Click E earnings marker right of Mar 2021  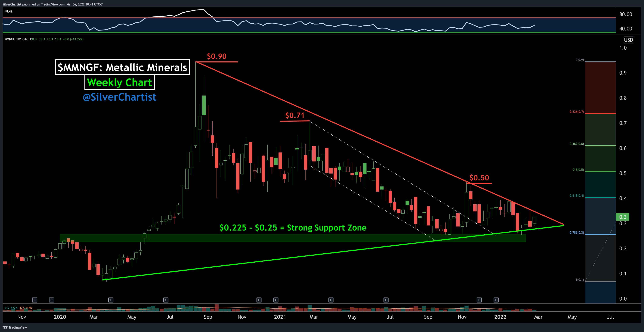(x=331, y=300)
